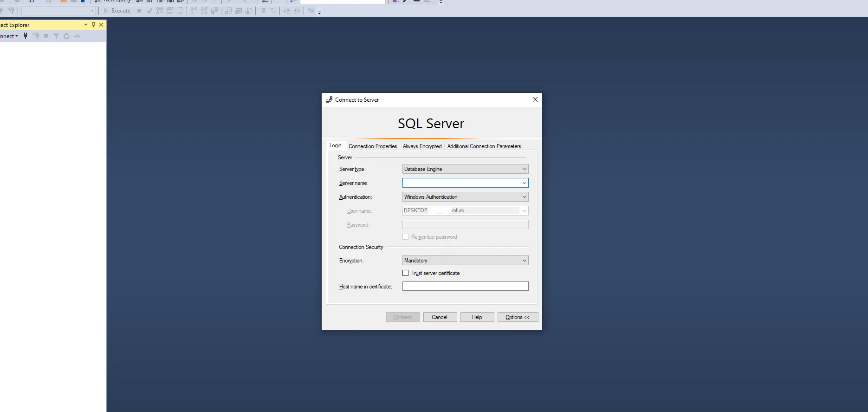
Task: Toggle Include Actual Execution Plan icon
Action: 194,11
